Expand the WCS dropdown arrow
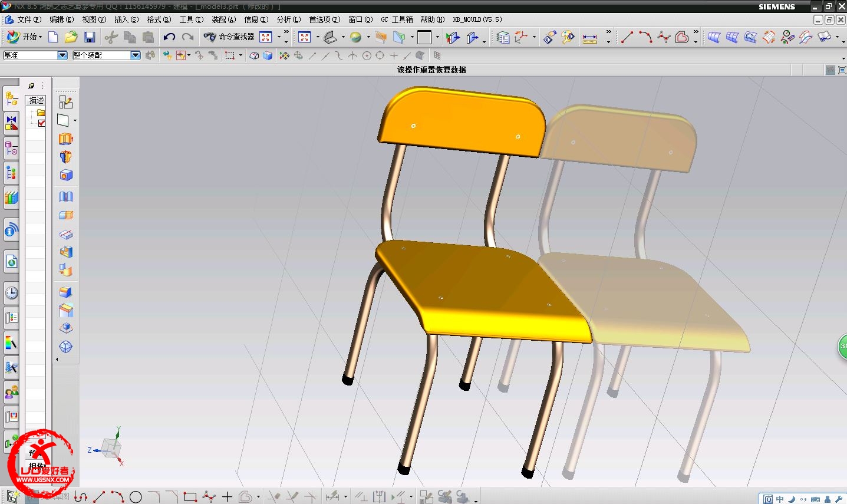Screen dimensions: 847x504 click(x=534, y=38)
